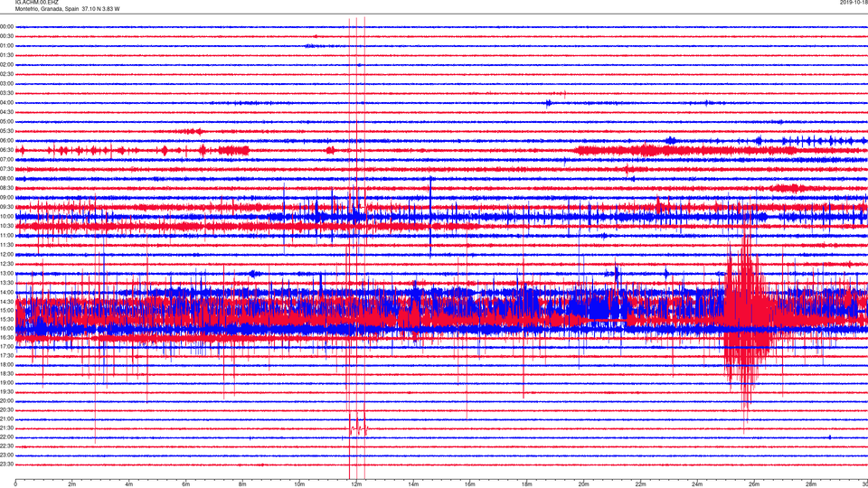The width and height of the screenshot is (868, 488).
Task: Click the 17:00 time label
Action: 7,347
